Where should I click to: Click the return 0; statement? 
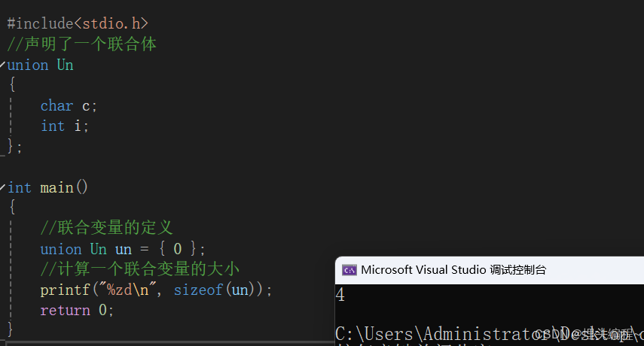tap(77, 311)
